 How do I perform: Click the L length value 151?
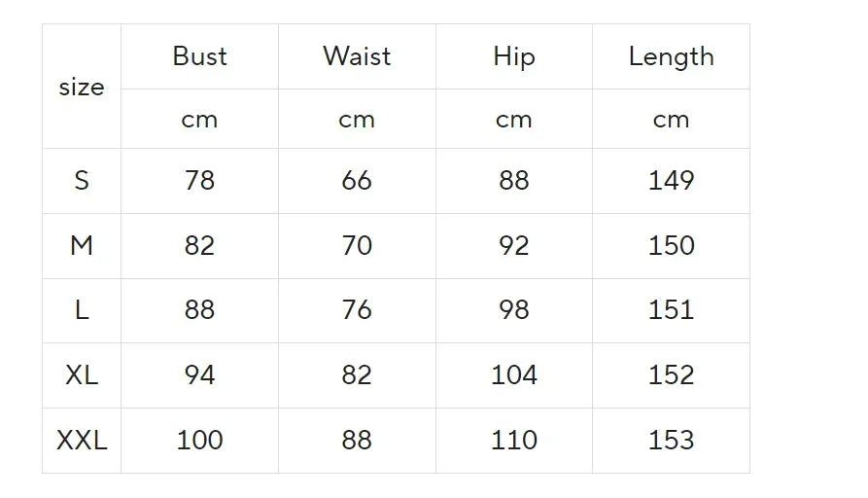coord(671,310)
